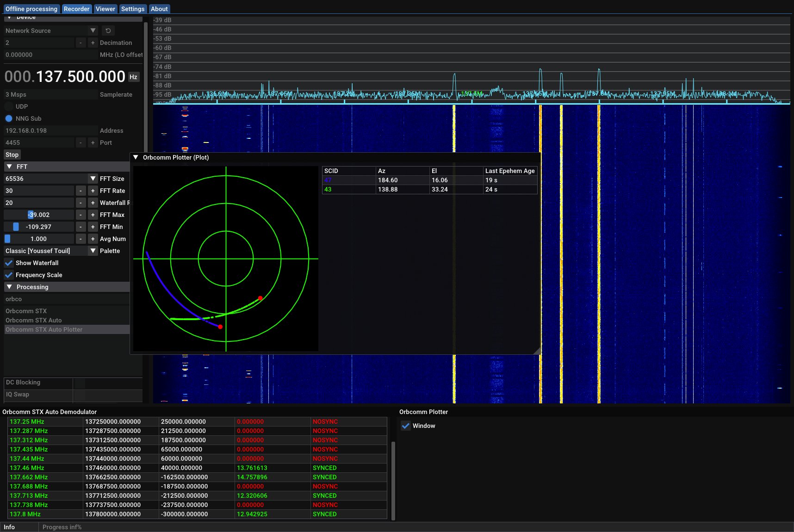794x532 pixels.
Task: Open the Settings tab
Action: [x=133, y=9]
